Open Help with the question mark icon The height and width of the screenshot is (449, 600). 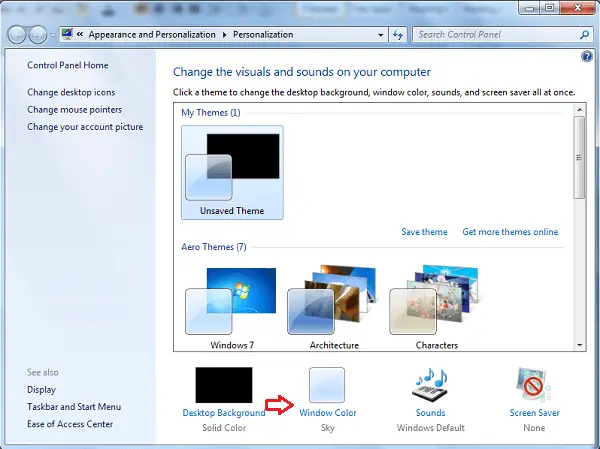[587, 57]
